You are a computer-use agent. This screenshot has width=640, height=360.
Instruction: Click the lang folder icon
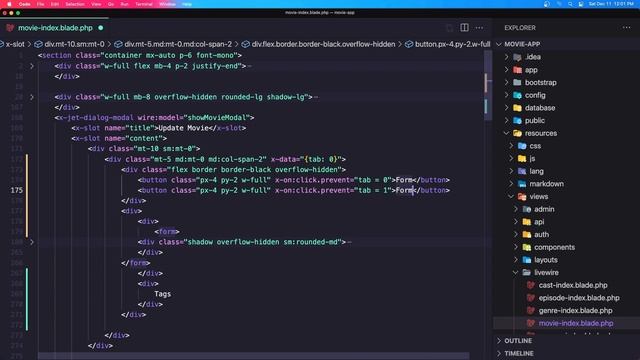[x=522, y=171]
